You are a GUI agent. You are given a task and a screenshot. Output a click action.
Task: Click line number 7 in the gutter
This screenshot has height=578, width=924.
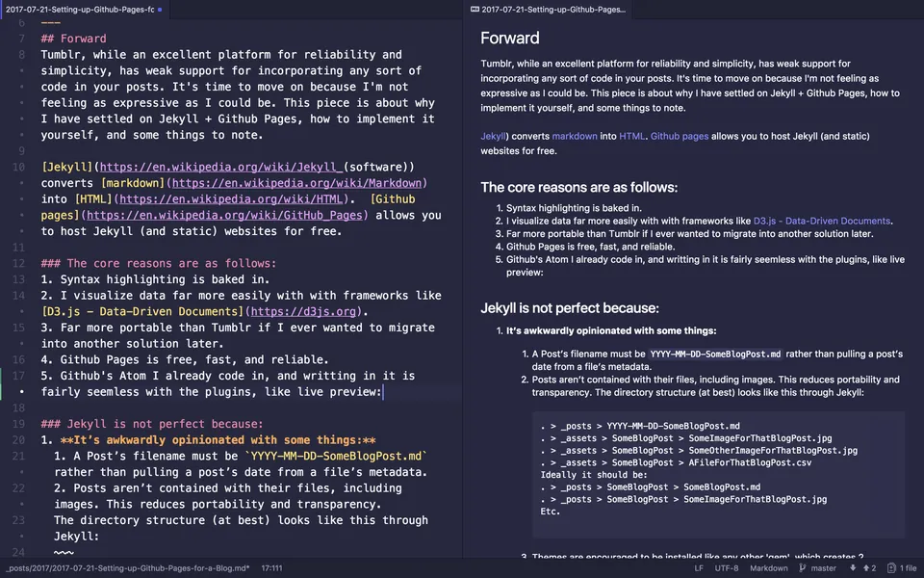22,39
